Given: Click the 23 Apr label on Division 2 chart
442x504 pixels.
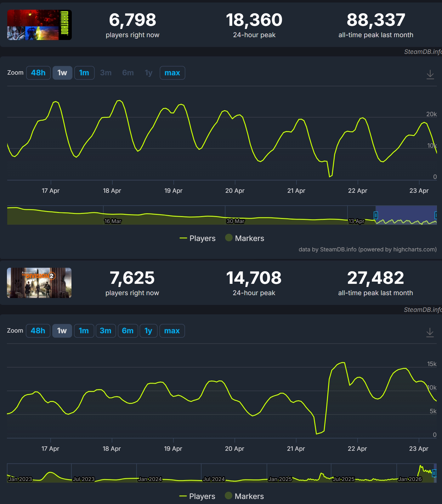Looking at the screenshot, I should click(419, 449).
